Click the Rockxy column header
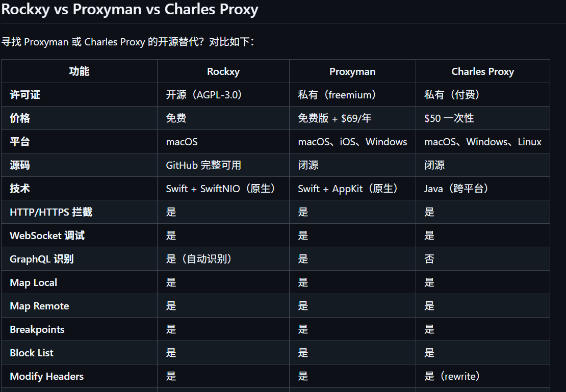 pyautogui.click(x=223, y=71)
